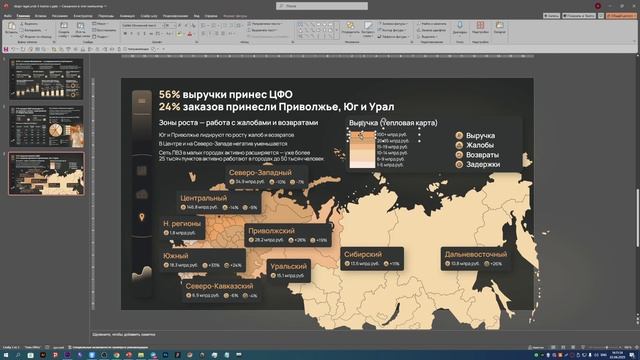The height and width of the screenshot is (360, 640).
Task: Click the map pin icon in the slide's sidebar
Action: (142, 217)
